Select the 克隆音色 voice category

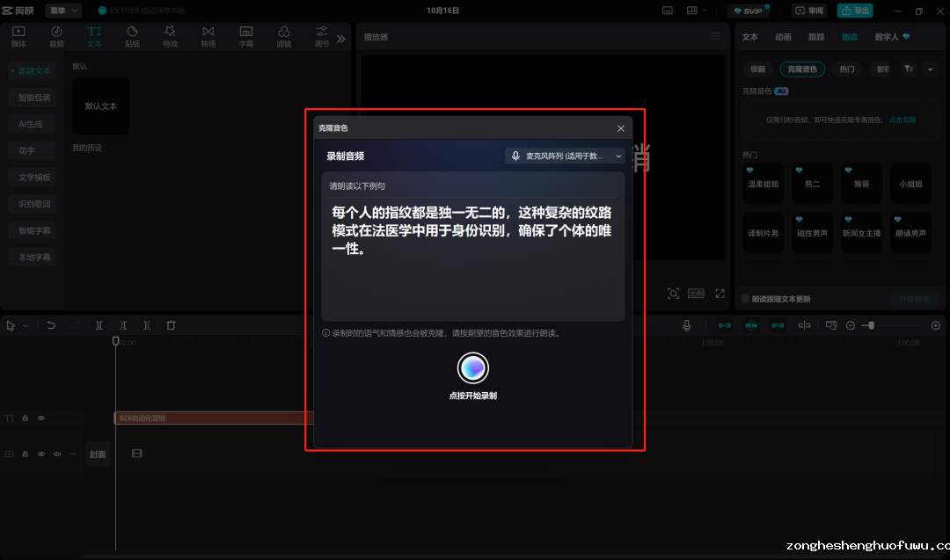tap(802, 69)
